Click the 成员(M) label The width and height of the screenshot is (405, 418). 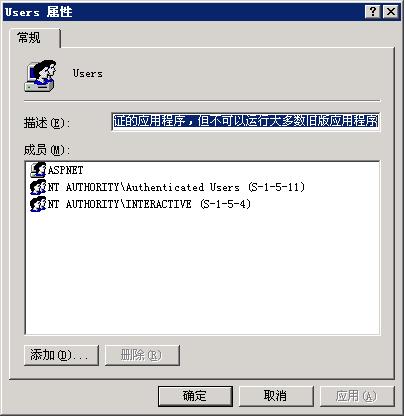[47, 150]
